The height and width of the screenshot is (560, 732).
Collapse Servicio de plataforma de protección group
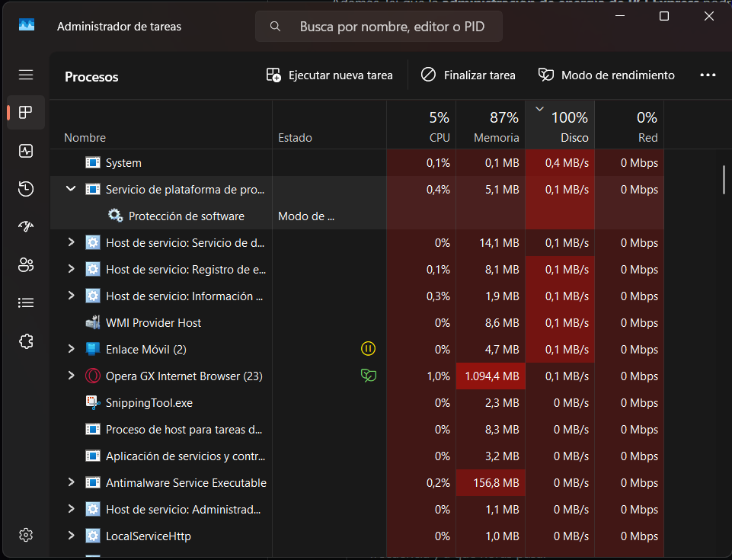point(71,189)
